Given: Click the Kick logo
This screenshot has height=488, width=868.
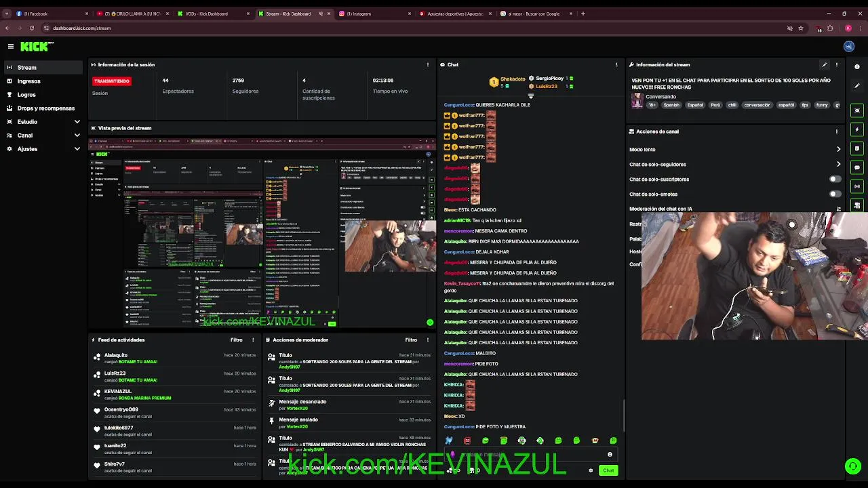Looking at the screenshot, I should pos(36,46).
